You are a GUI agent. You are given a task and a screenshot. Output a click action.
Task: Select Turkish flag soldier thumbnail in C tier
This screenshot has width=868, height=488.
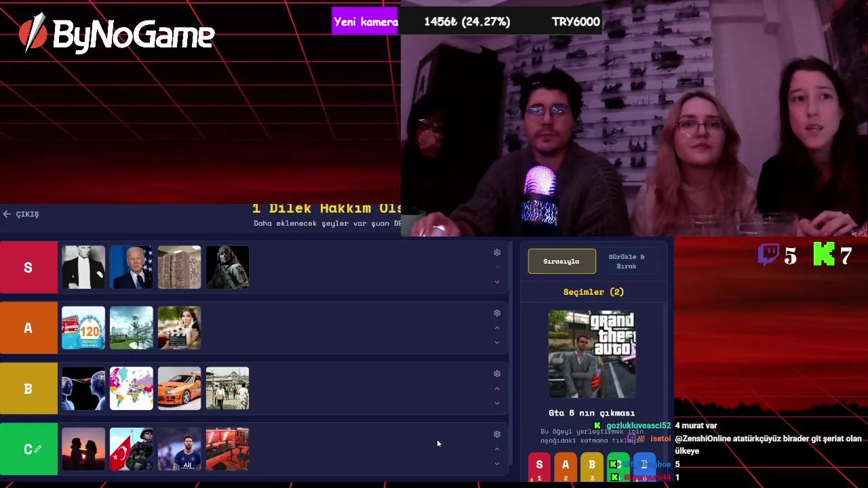point(132,449)
